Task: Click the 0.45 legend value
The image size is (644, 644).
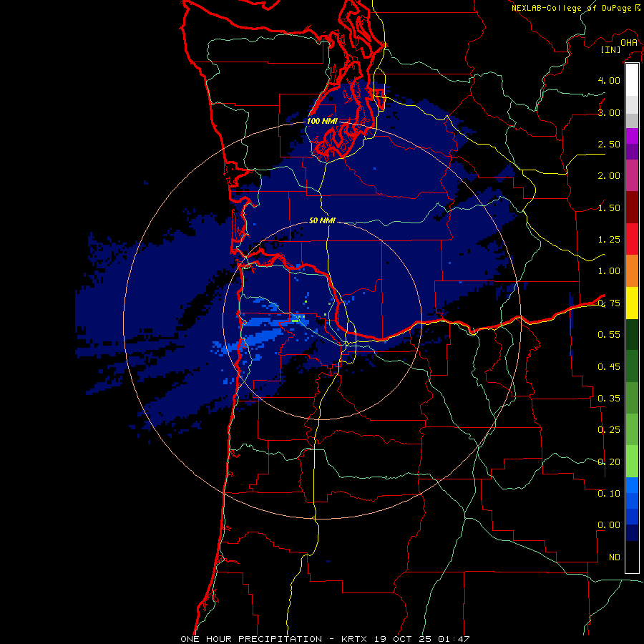Action: coord(609,366)
